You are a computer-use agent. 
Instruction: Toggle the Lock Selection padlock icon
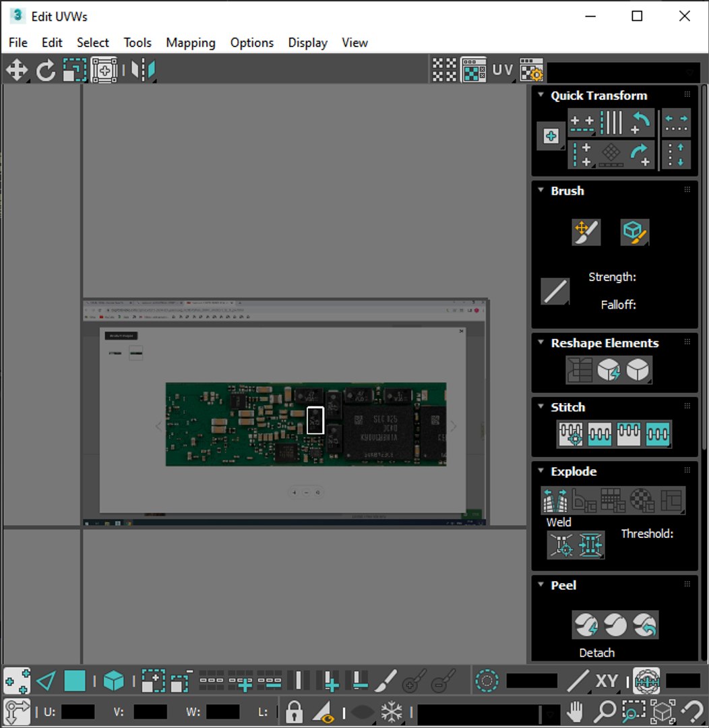point(294,711)
